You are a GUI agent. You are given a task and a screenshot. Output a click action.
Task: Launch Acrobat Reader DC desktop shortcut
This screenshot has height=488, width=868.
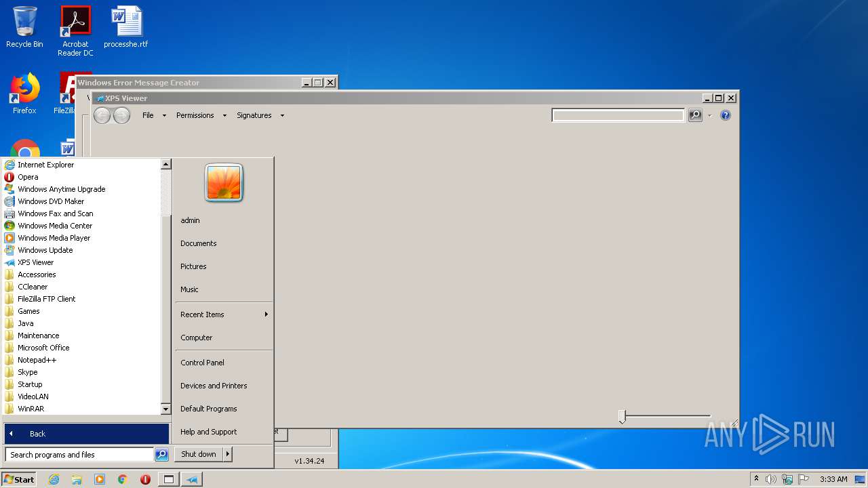click(75, 31)
